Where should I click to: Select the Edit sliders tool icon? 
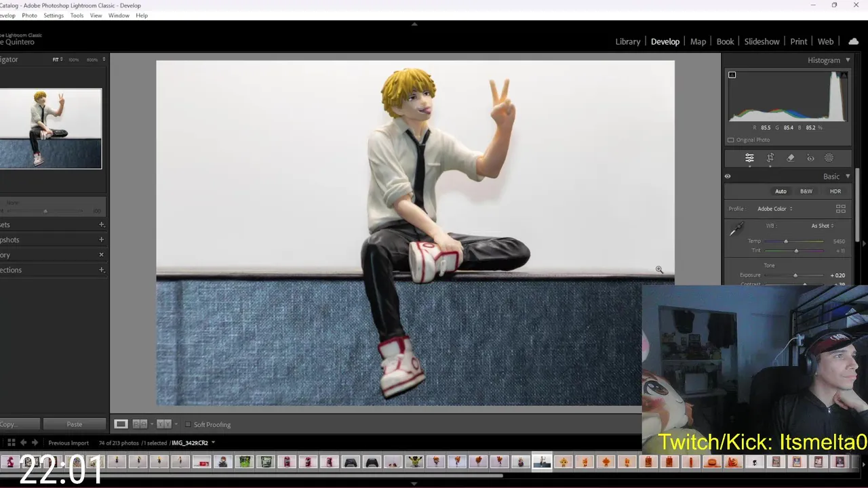coord(749,158)
